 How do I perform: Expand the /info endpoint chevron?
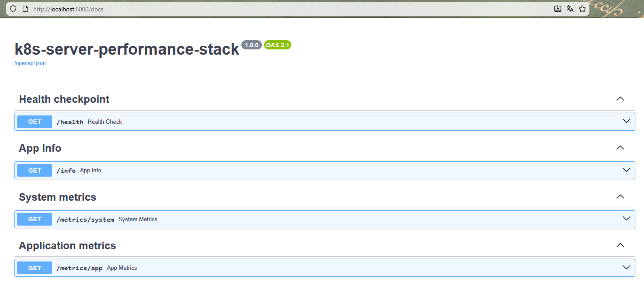pyautogui.click(x=626, y=171)
